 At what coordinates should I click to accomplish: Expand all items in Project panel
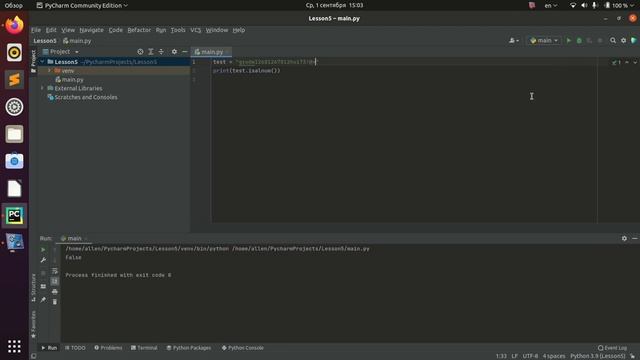(x=151, y=52)
